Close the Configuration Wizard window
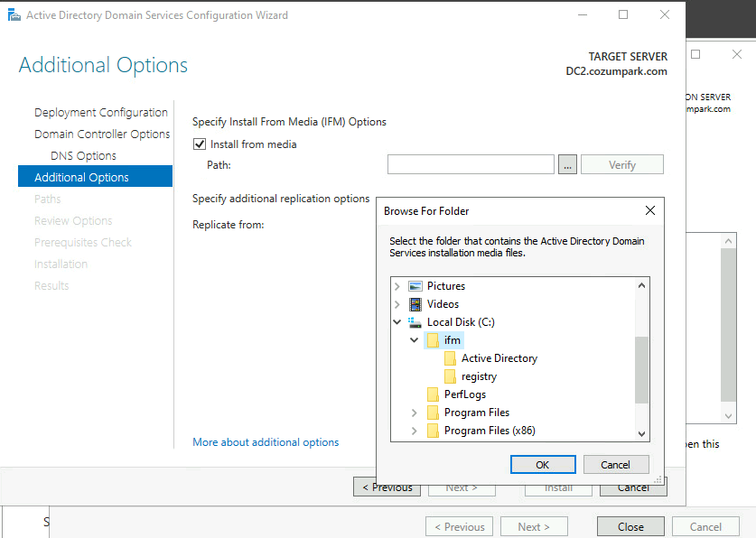 pos(665,15)
